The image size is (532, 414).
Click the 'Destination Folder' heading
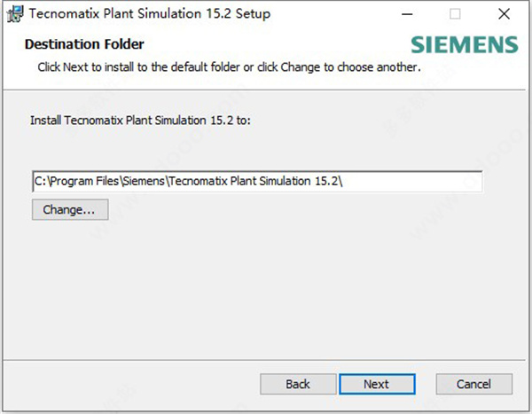(x=84, y=43)
